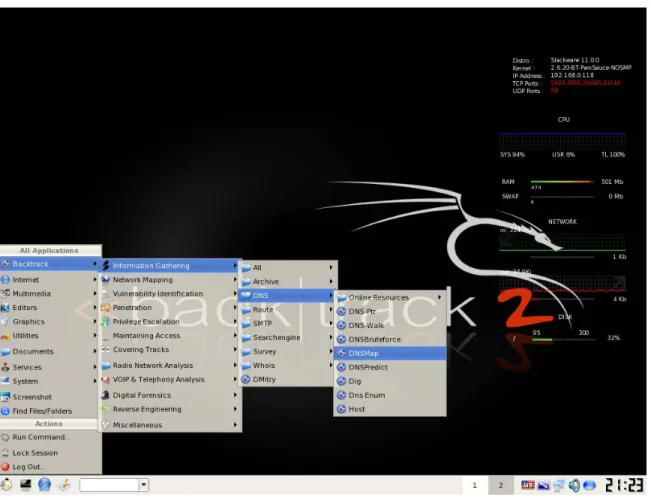
Task: Open the Multimedia submenu
Action: coord(50,294)
